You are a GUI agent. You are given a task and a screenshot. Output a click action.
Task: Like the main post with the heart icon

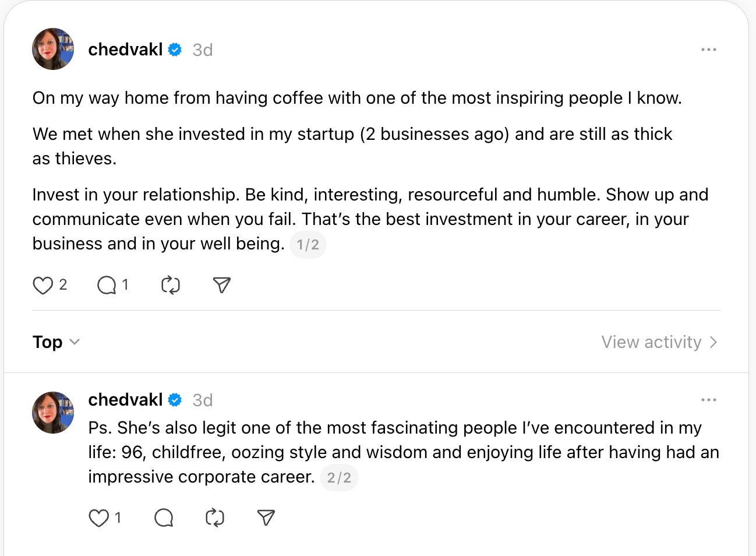pos(43,285)
